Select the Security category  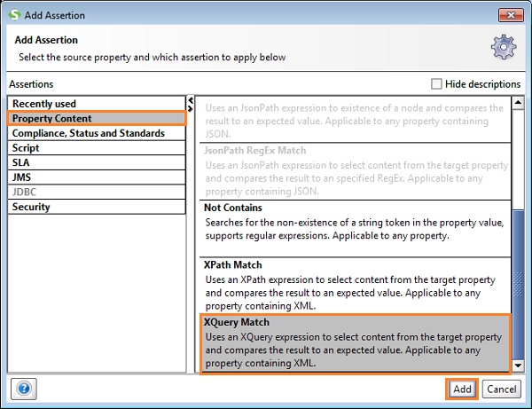pos(97,207)
